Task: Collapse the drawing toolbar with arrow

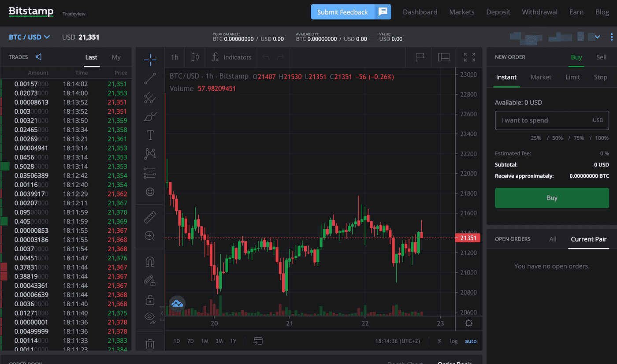Action: coord(162,313)
